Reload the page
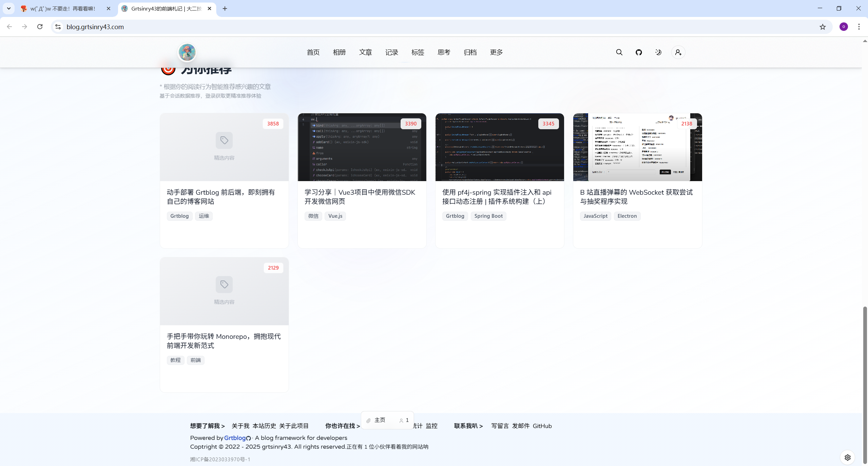Viewport: 868px width, 466px height. [x=40, y=27]
